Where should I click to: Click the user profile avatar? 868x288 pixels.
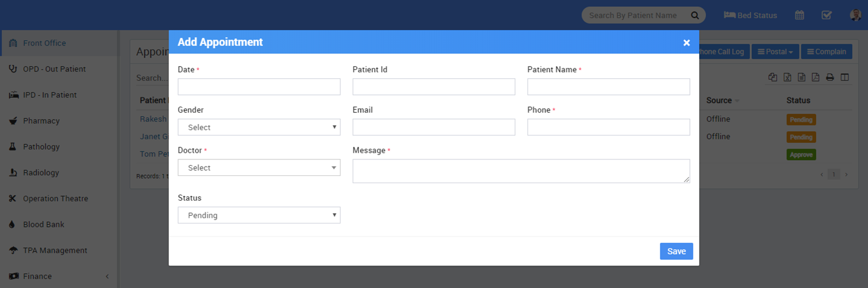tap(855, 15)
